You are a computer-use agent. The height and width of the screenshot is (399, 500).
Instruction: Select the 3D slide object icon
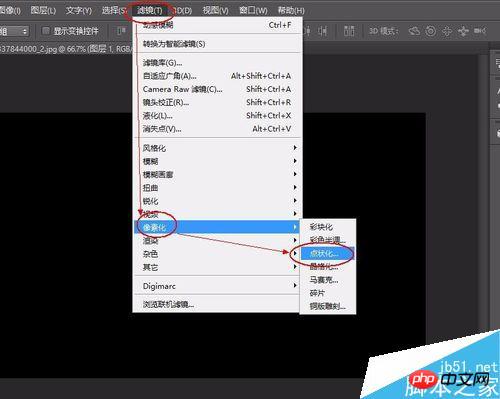pos(463,31)
